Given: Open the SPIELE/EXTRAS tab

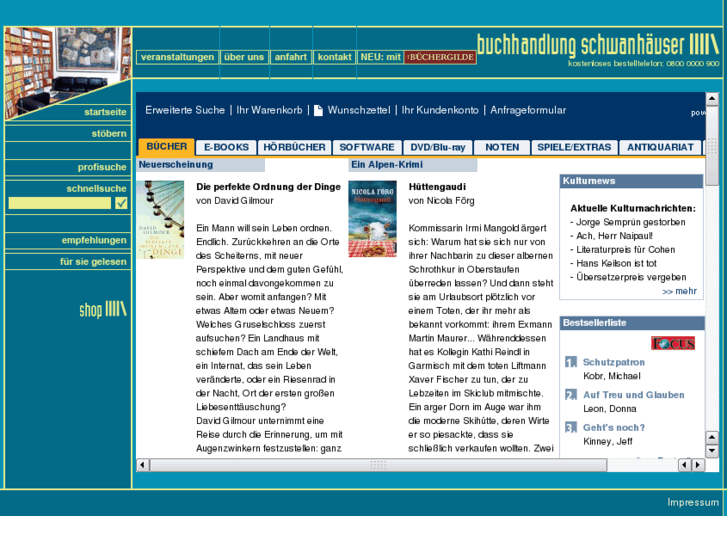Looking at the screenshot, I should coord(574,147).
